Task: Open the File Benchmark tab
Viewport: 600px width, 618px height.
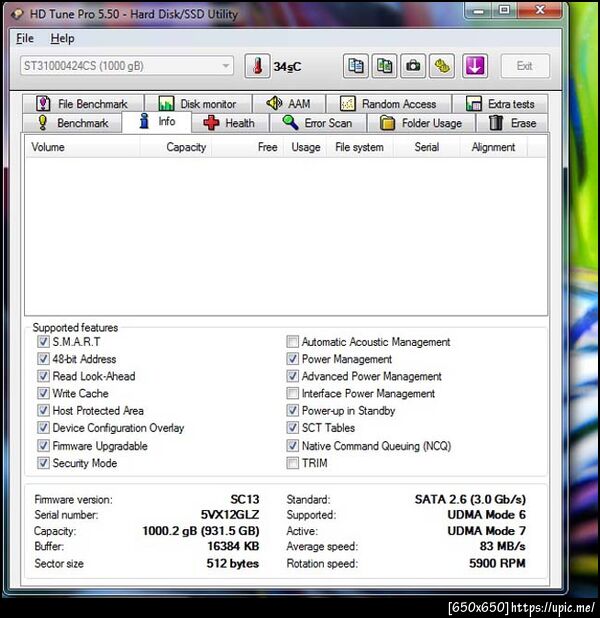Action: [83, 104]
